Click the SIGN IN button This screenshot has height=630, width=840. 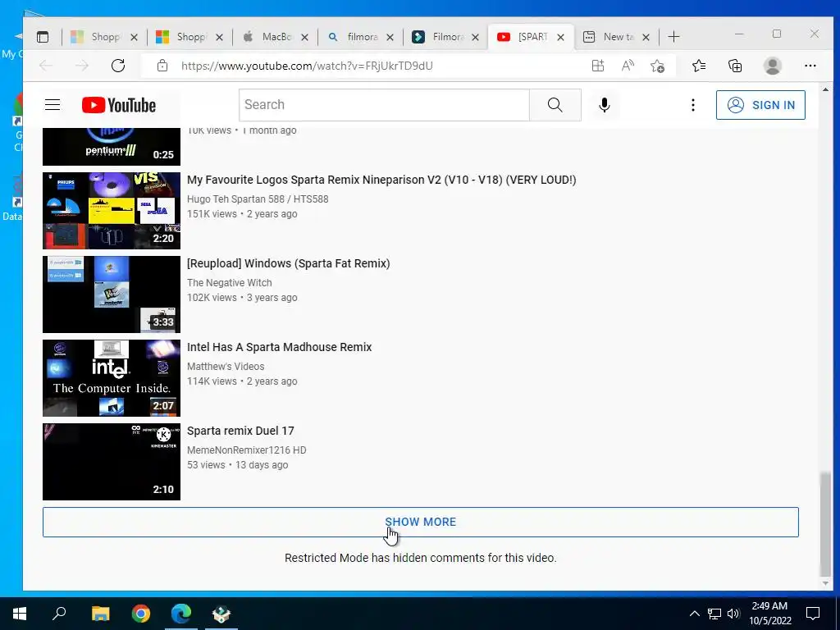click(x=760, y=105)
